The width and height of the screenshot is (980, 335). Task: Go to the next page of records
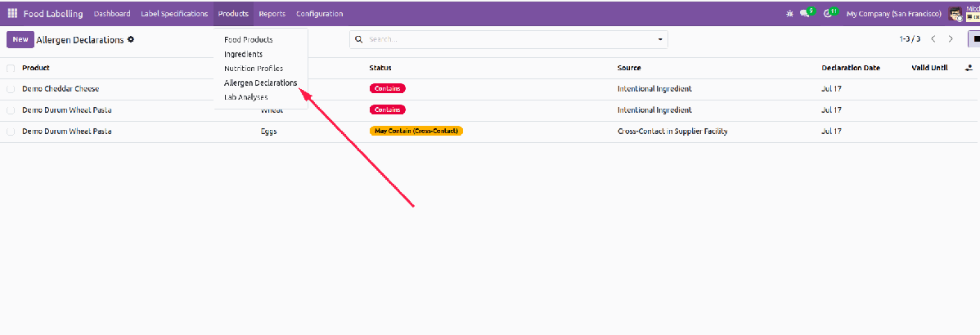[x=951, y=39]
